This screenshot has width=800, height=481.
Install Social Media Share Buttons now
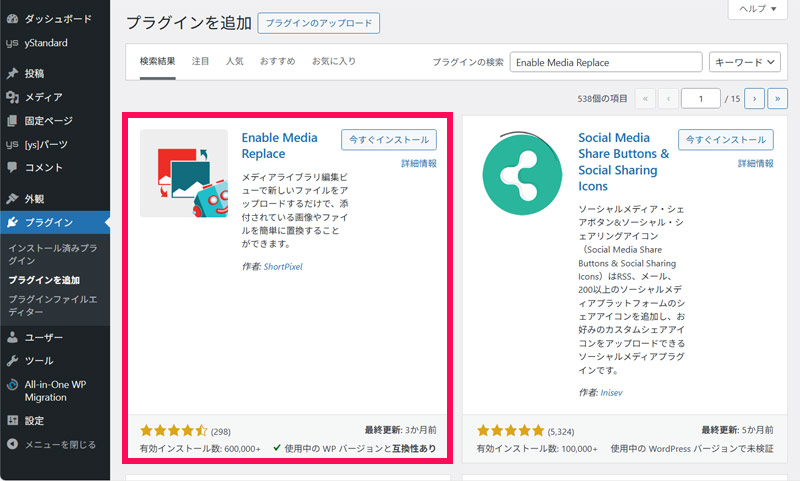[x=726, y=139]
